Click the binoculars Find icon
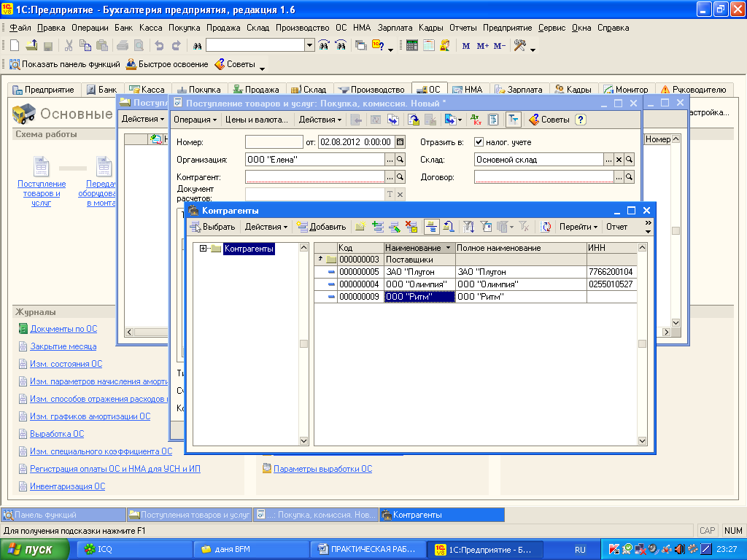Viewport: 747px width, 560px height. pos(197,46)
